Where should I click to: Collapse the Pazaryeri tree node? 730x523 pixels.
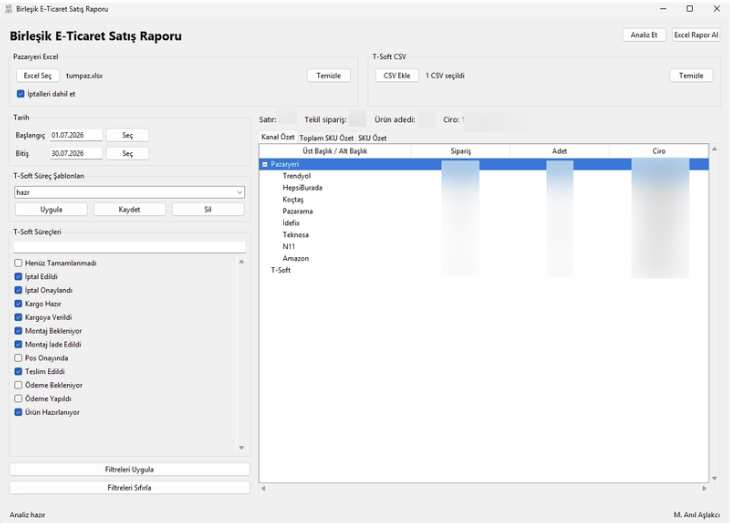(x=265, y=164)
